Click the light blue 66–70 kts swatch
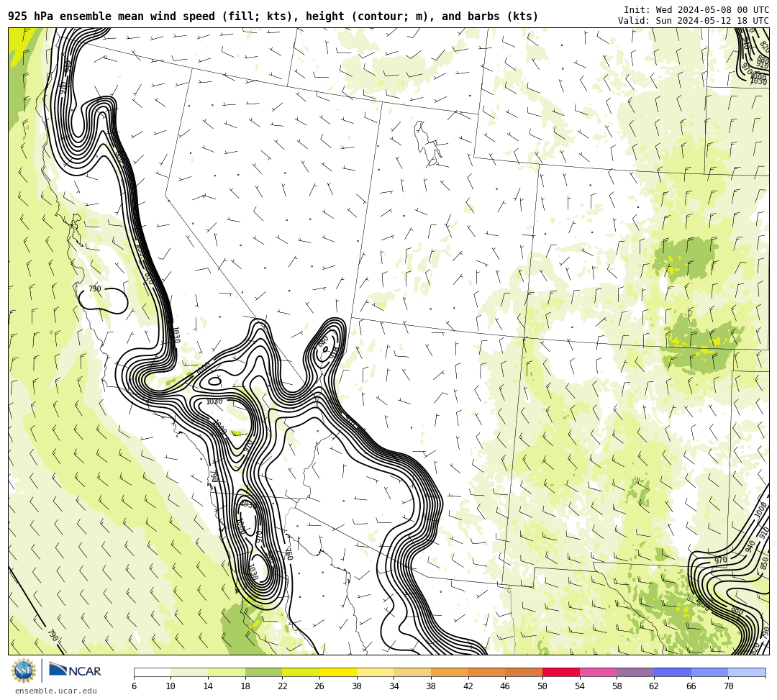This screenshot has height=700, width=777. pyautogui.click(x=709, y=672)
